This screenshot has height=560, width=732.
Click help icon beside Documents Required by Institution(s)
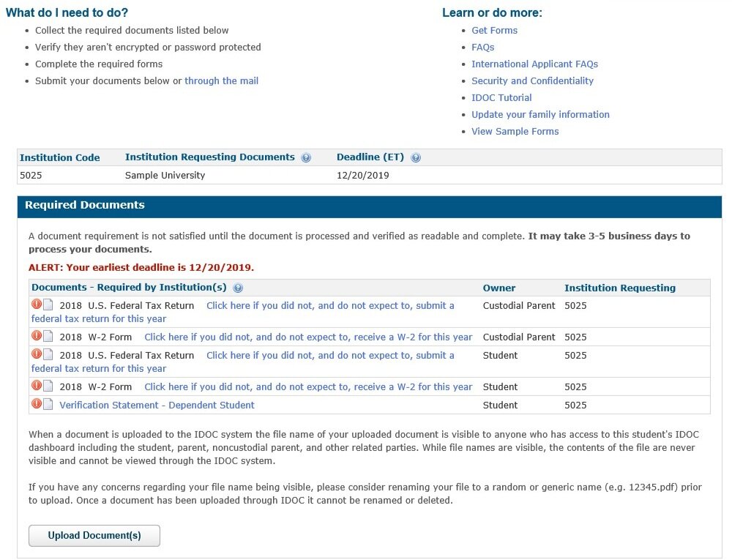click(238, 288)
